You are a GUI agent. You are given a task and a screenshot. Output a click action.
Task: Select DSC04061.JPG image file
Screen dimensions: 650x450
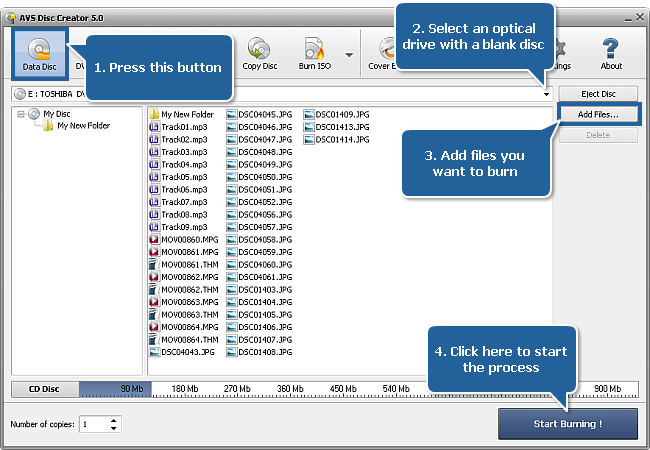[260, 277]
